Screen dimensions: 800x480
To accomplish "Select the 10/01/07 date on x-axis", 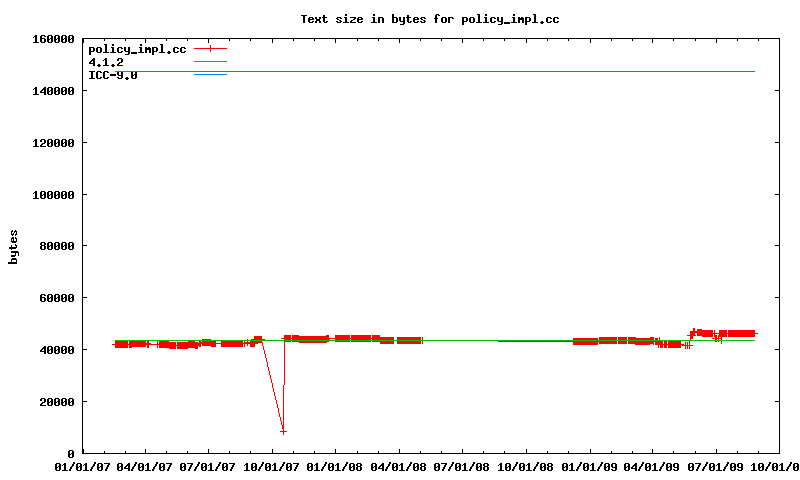I will click(x=272, y=467).
